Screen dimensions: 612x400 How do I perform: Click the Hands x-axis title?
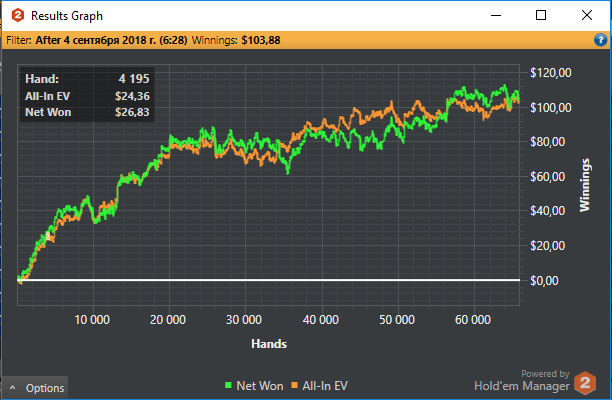coord(269,344)
